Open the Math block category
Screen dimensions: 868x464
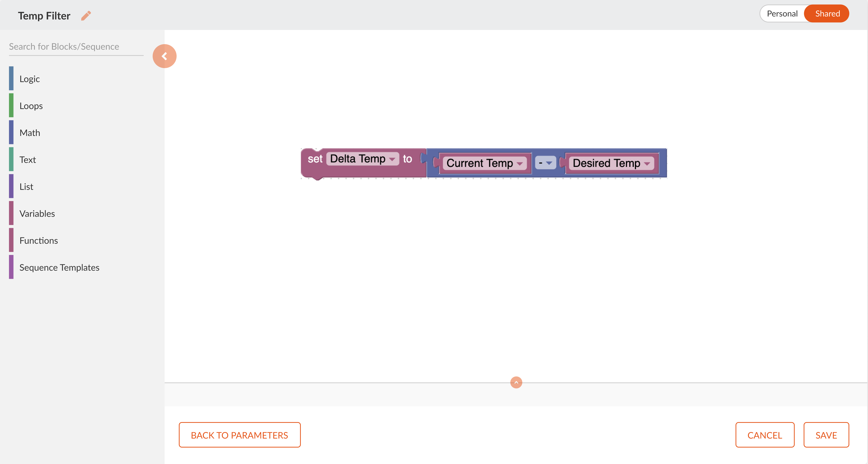click(77, 133)
